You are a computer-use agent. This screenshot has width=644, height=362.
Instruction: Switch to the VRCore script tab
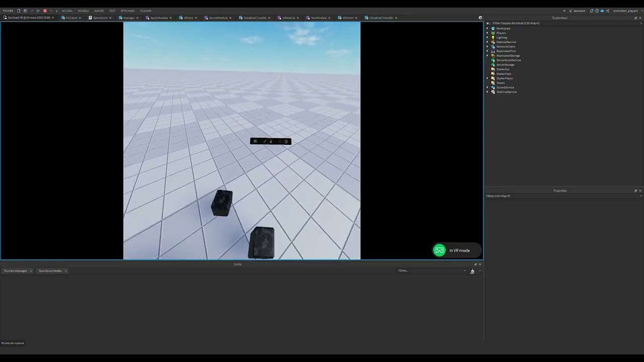coord(188,18)
